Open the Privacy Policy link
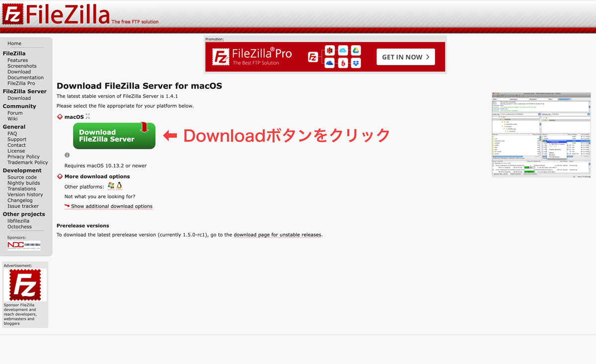The height and width of the screenshot is (364, 596). point(23,157)
